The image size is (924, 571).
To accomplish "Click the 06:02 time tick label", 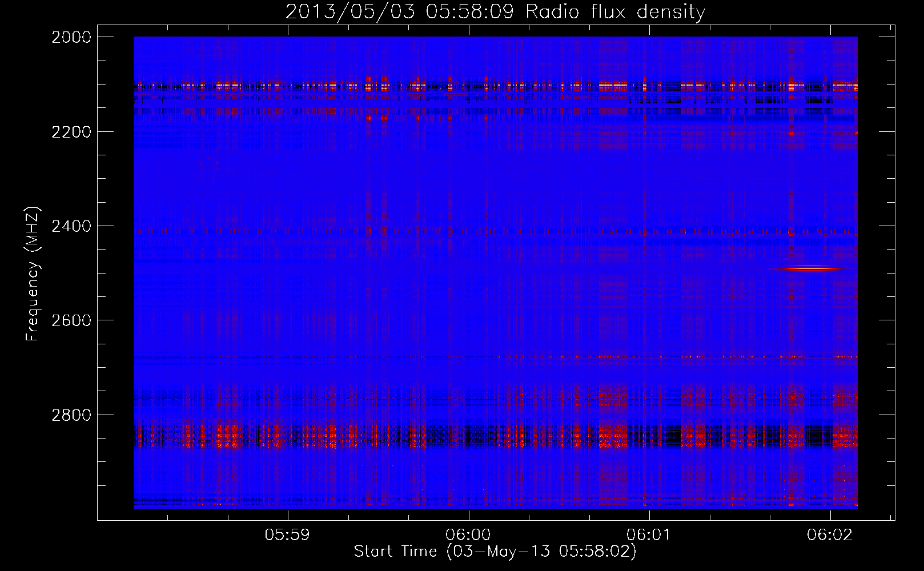I will tap(830, 535).
